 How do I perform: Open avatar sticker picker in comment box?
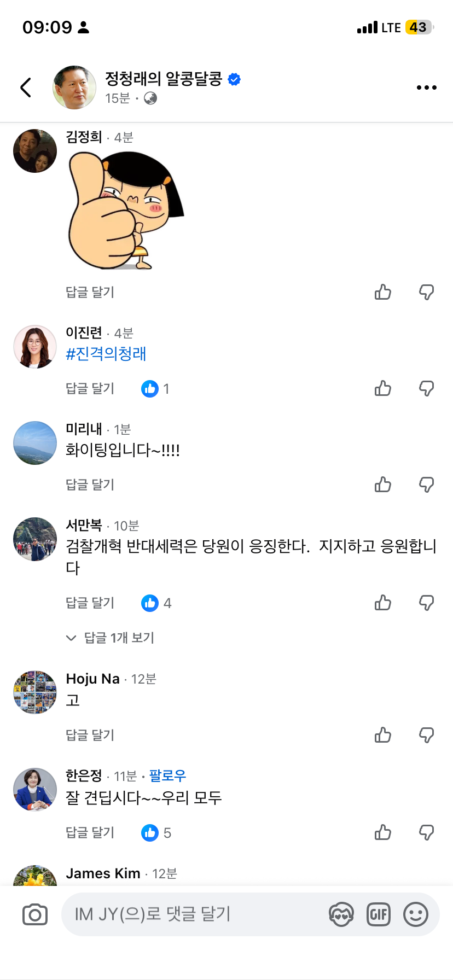pyautogui.click(x=341, y=914)
